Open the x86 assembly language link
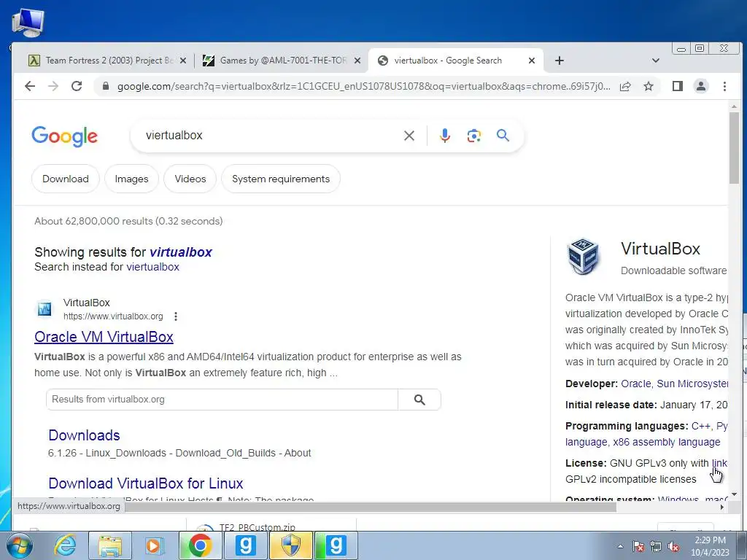The height and width of the screenshot is (560, 747). [x=667, y=442]
